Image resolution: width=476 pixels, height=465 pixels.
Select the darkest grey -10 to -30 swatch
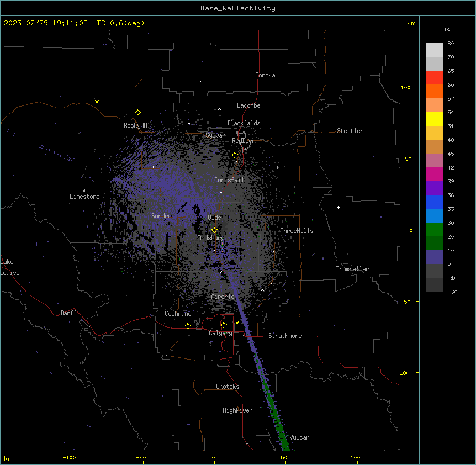[434, 285]
